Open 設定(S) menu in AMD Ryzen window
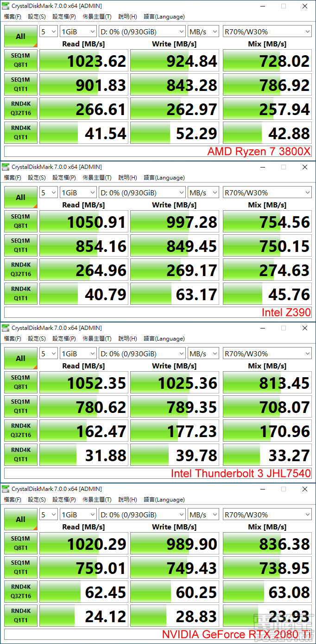Screen dimensions: 316x644 pos(37,17)
